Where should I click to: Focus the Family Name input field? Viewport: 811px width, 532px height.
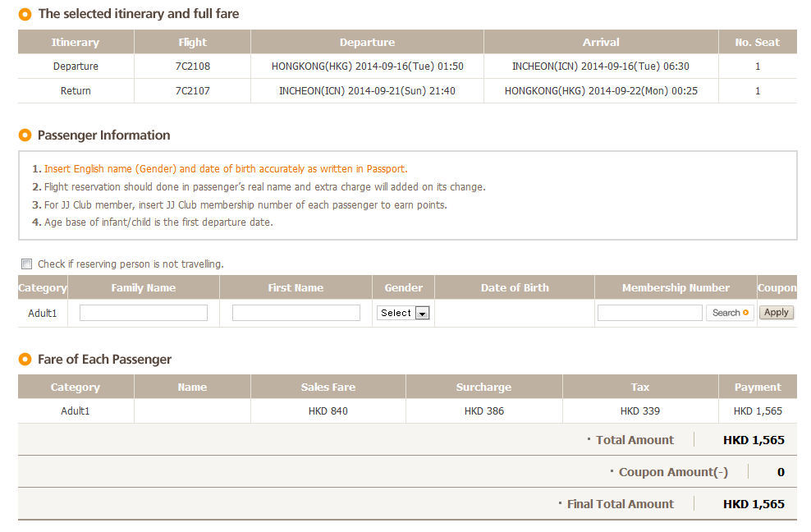point(144,313)
